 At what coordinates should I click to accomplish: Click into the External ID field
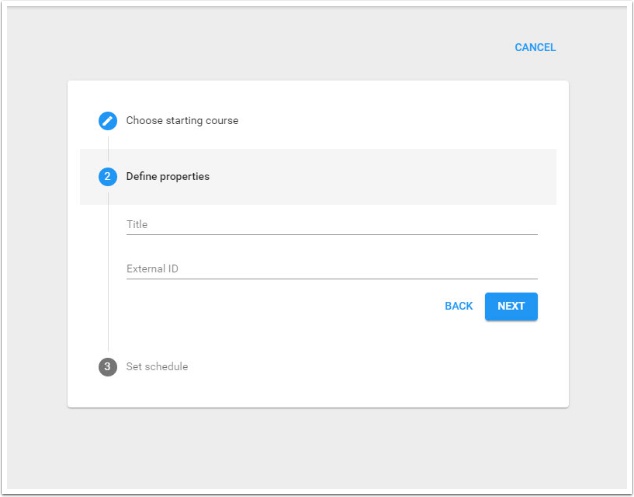[331, 268]
